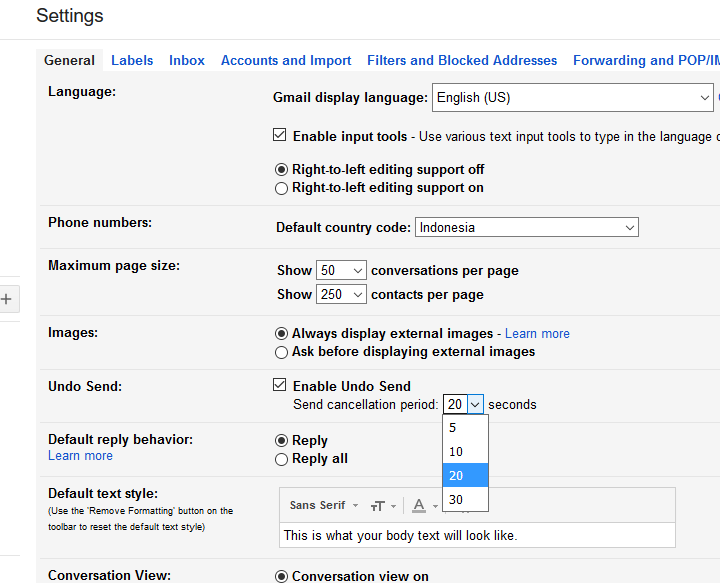The height and width of the screenshot is (583, 720).
Task: Switch to the General tab
Action: coord(69,60)
